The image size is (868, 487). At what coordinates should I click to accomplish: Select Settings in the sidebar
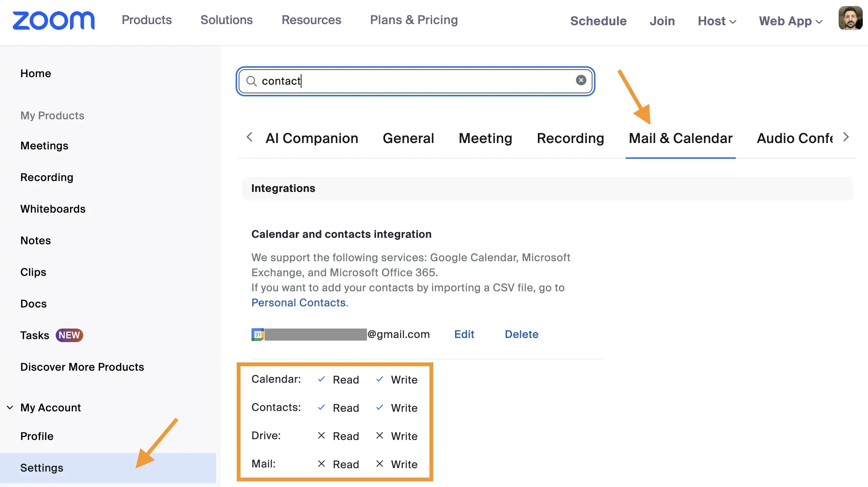(x=108, y=468)
